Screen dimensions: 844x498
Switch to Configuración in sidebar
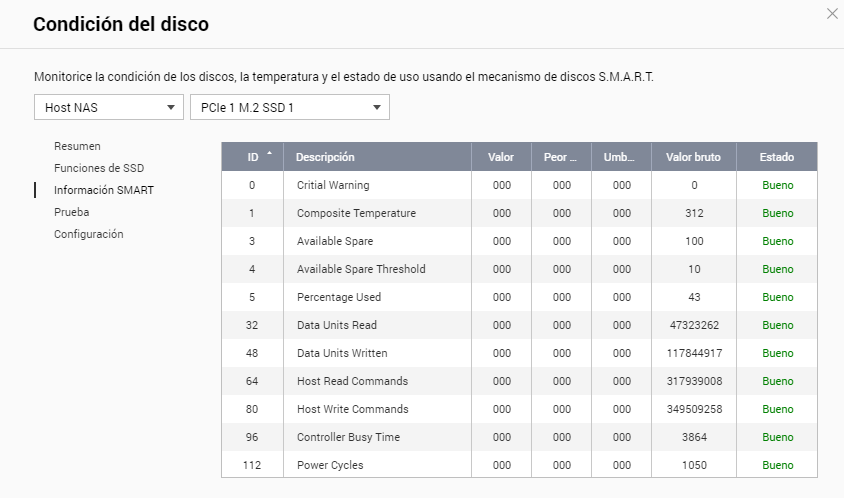[x=88, y=234]
